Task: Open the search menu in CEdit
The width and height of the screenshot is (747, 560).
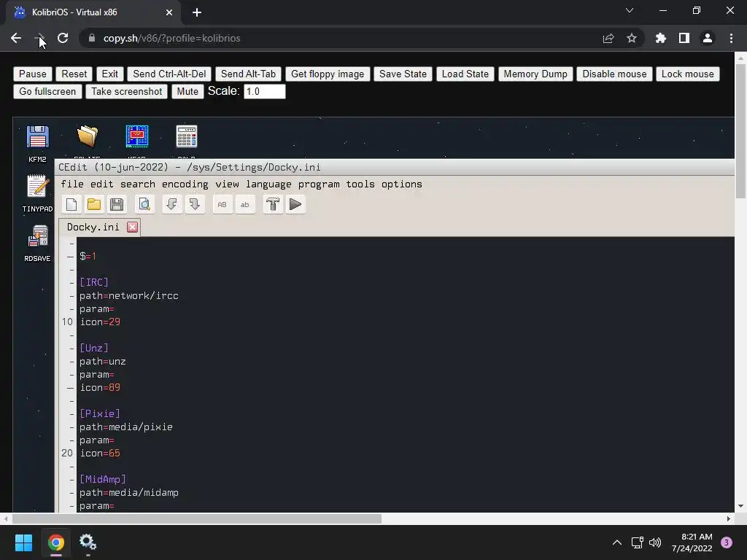Action: click(x=138, y=184)
